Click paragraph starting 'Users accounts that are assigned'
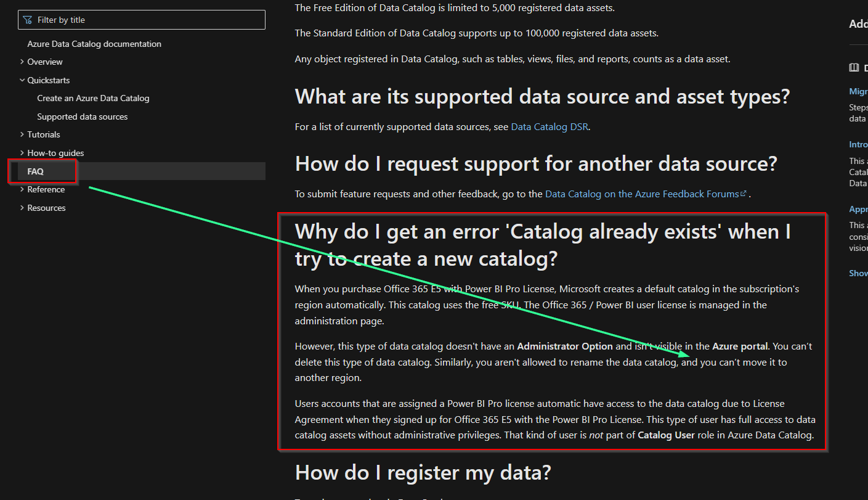Screen dimensions: 868x500 point(555,419)
